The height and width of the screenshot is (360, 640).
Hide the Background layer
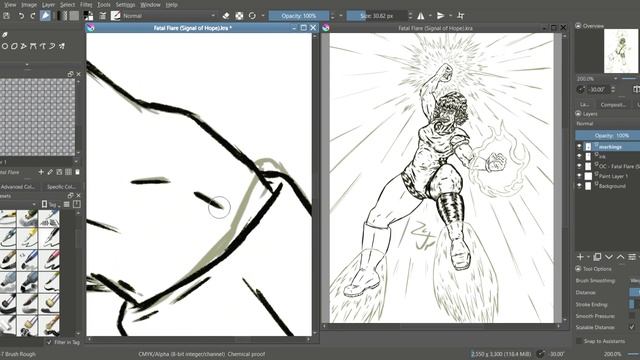(579, 186)
